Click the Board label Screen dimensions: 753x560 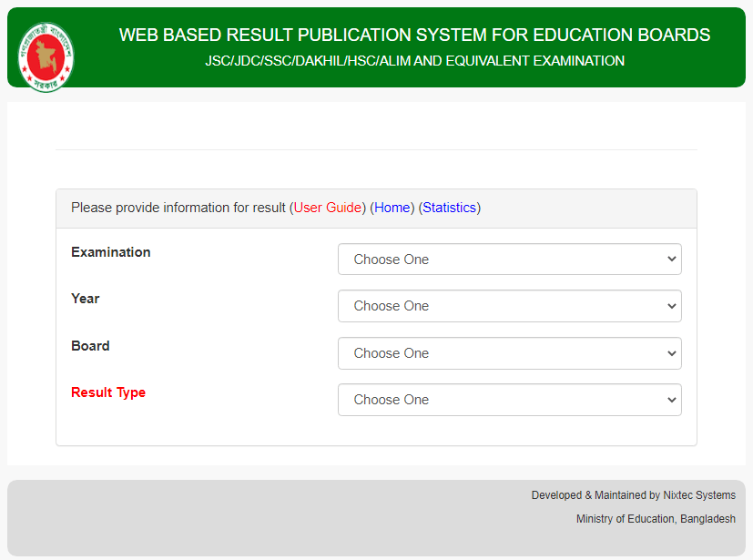tap(90, 346)
